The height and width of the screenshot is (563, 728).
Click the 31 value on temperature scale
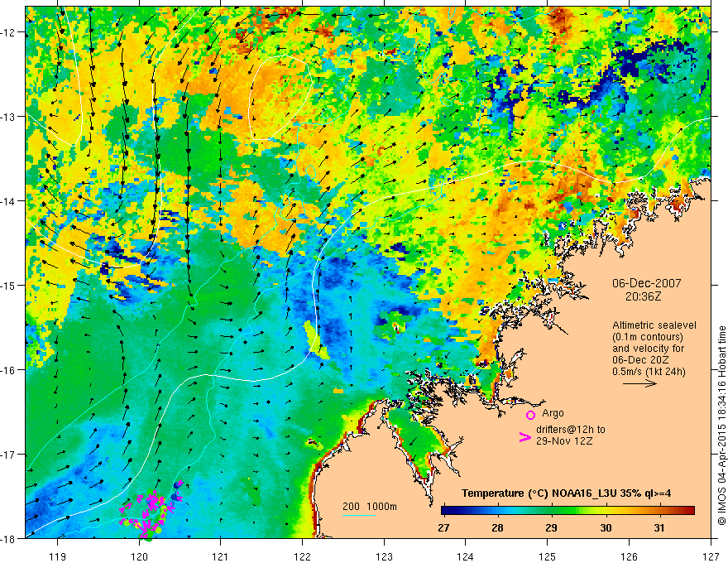(659, 527)
